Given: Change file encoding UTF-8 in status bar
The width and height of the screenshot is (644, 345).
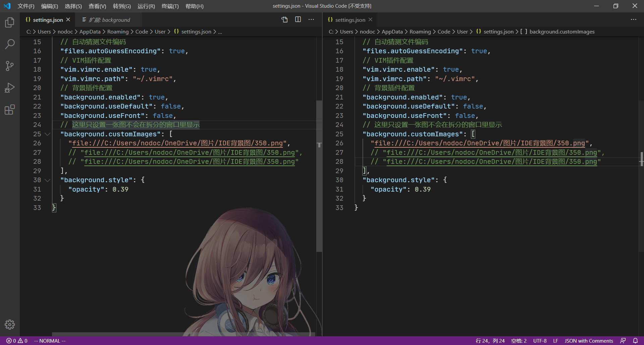Looking at the screenshot, I should [540, 341].
